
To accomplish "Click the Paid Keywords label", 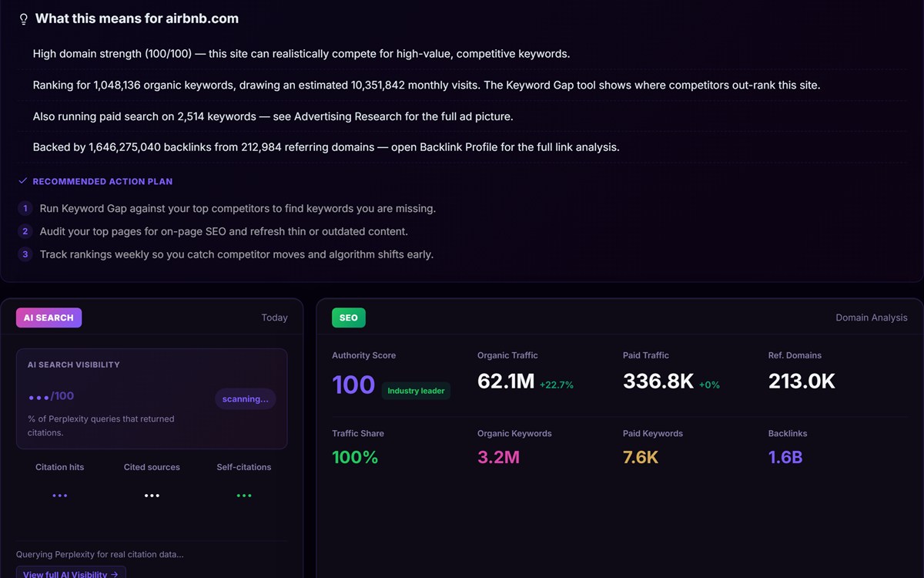I will pos(653,433).
